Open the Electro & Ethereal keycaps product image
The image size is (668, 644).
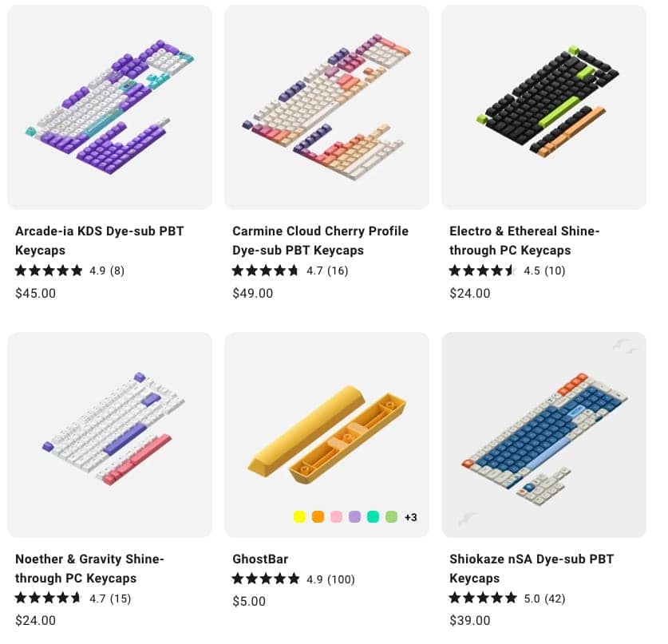543,107
